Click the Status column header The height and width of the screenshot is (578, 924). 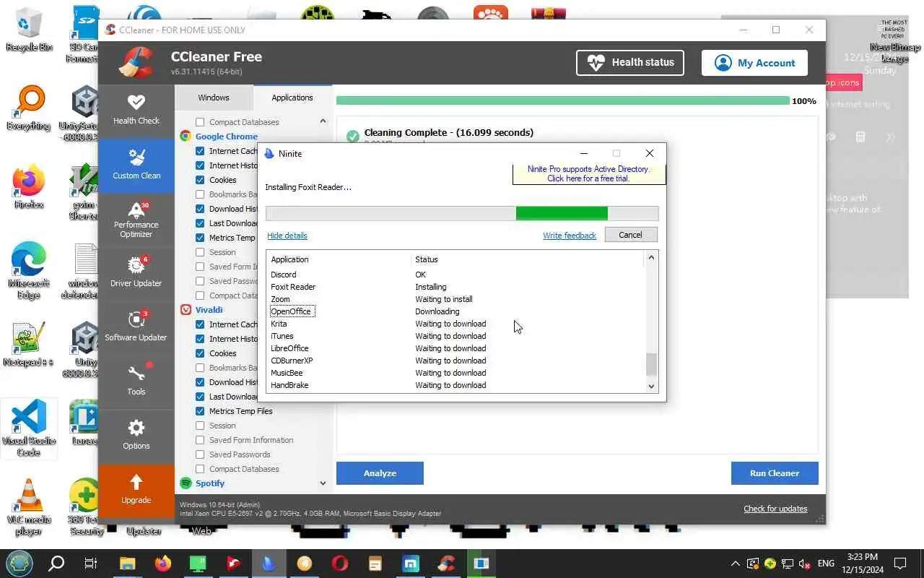click(x=528, y=259)
